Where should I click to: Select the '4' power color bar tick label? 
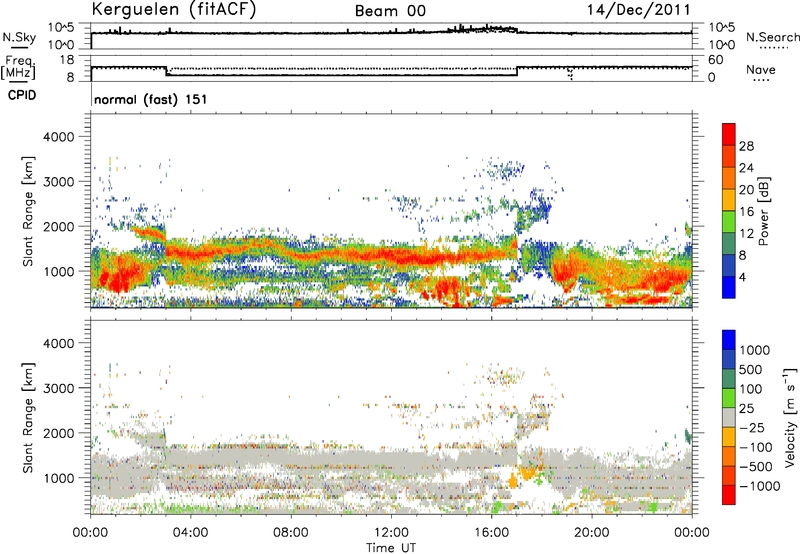pyautogui.click(x=743, y=278)
